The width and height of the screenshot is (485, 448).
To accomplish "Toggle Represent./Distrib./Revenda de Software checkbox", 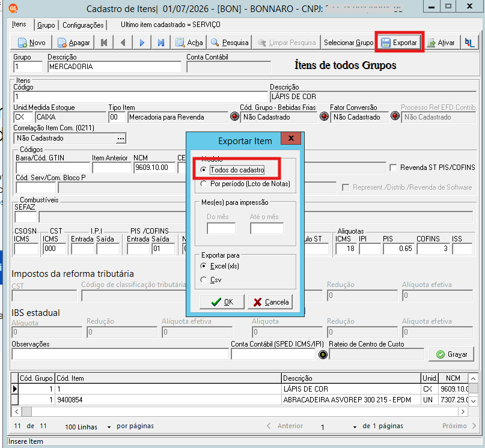I will pyautogui.click(x=346, y=187).
